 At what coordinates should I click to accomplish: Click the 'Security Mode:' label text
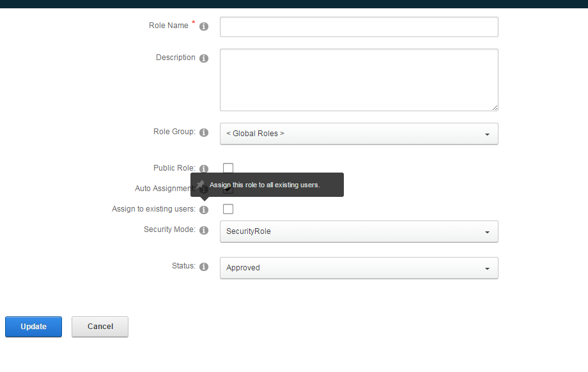click(169, 229)
